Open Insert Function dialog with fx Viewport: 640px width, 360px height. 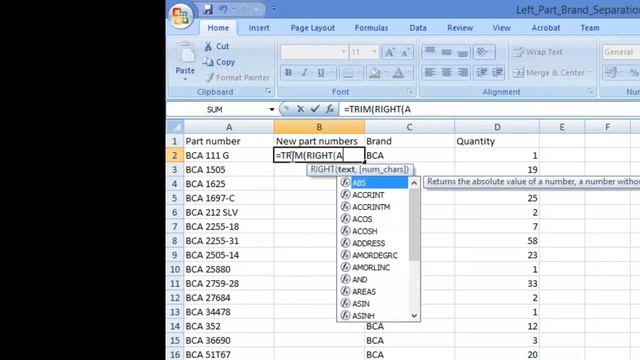click(x=330, y=109)
